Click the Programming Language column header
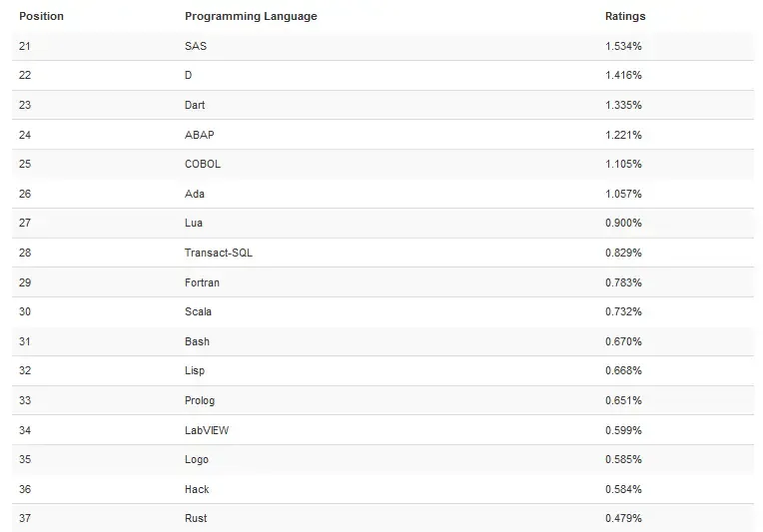Image resolution: width=763 pixels, height=532 pixels. click(251, 16)
